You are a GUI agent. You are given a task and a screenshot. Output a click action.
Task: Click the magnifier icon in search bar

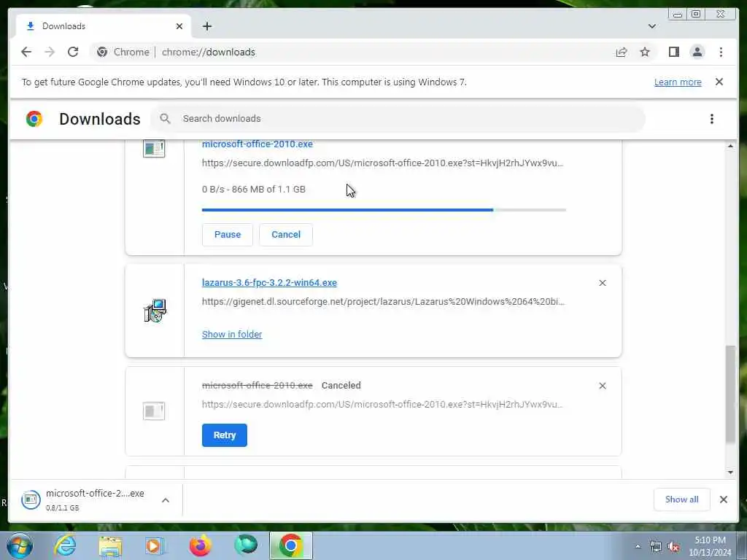click(x=165, y=119)
